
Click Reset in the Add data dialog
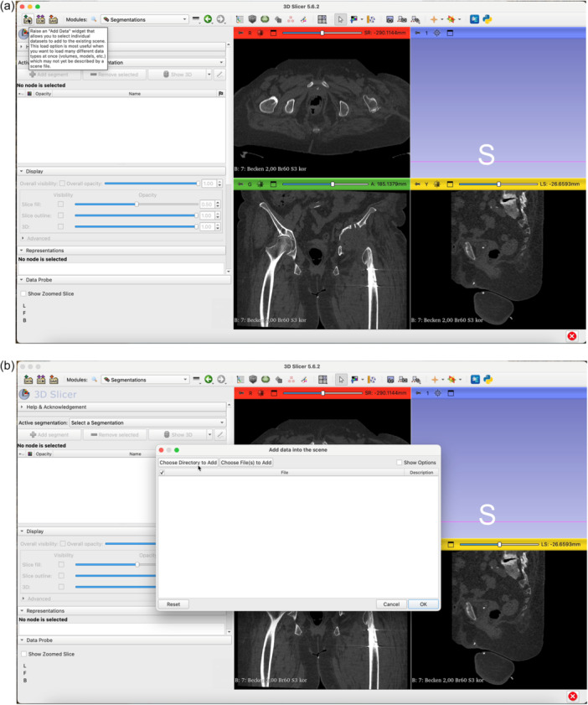click(173, 604)
